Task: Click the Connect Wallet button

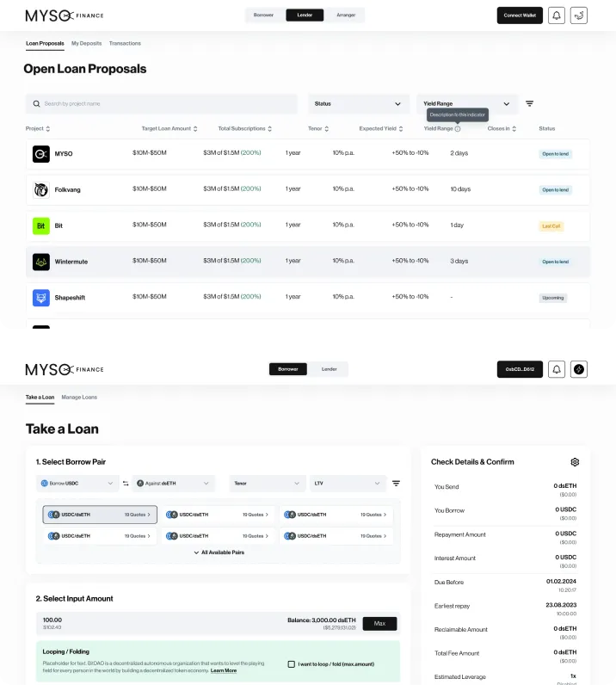Action: 520,15
